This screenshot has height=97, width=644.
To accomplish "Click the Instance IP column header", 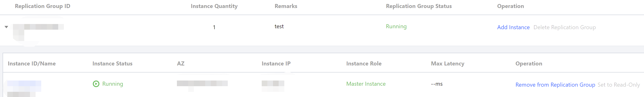I will point(276,64).
